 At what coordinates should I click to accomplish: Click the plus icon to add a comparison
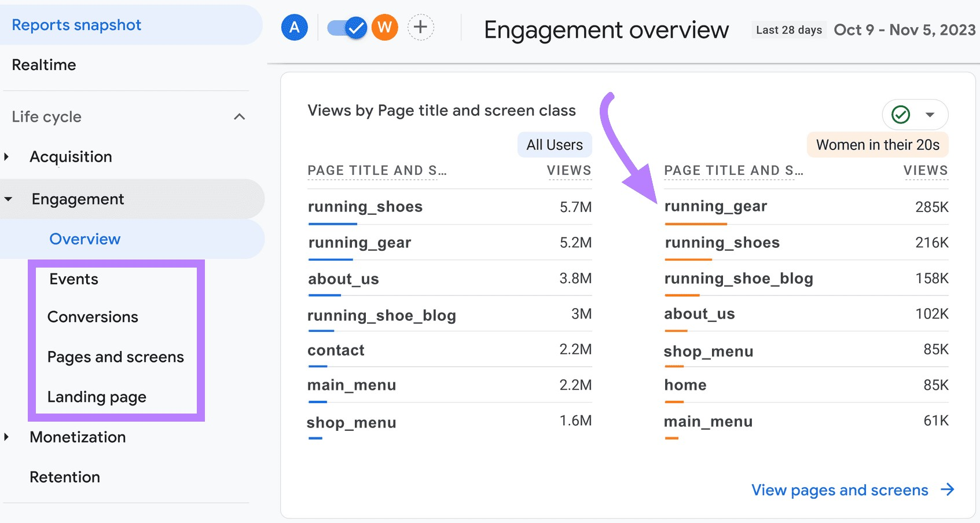tap(421, 27)
